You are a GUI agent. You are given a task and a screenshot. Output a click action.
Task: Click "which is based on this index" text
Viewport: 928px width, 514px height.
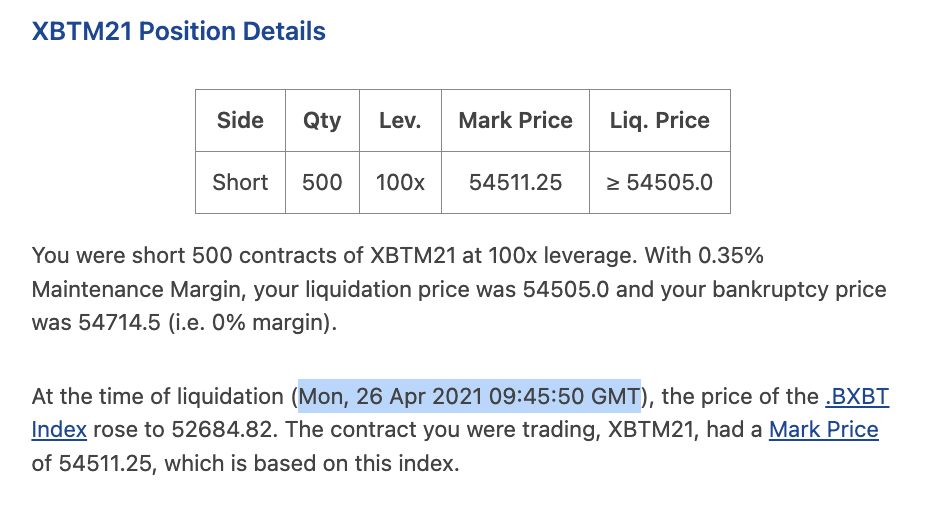[x=311, y=464]
